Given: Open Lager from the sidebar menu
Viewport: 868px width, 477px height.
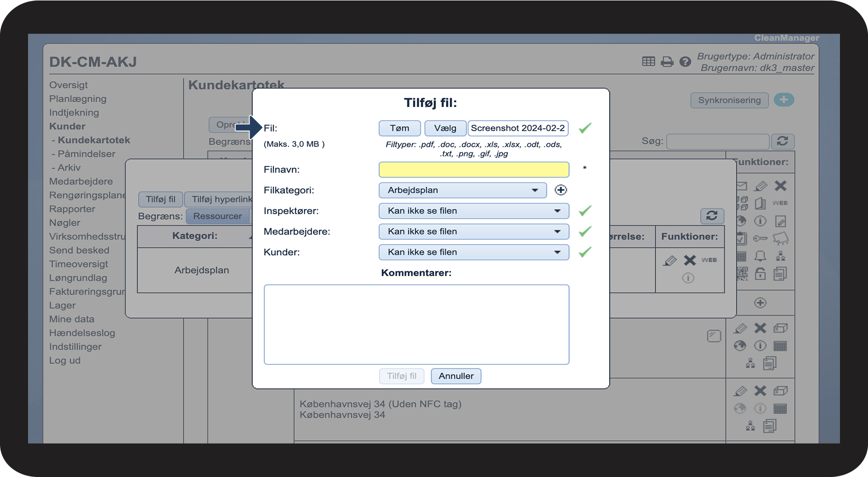Looking at the screenshot, I should click(x=62, y=305).
